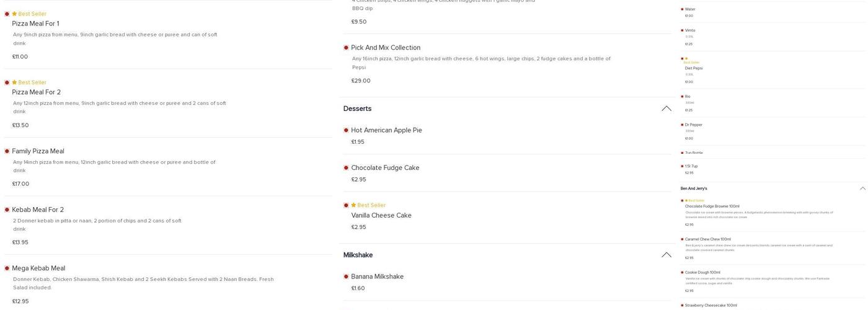This screenshot has height=310, width=868.
Task: Collapse the Milkshake section arrow
Action: tap(666, 255)
